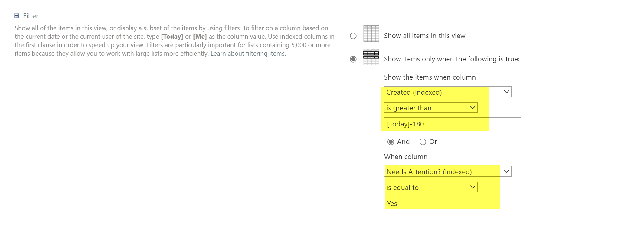Viewport: 644px width, 225px height.
Task: Click the "Show the items when column" label
Action: 430,77
